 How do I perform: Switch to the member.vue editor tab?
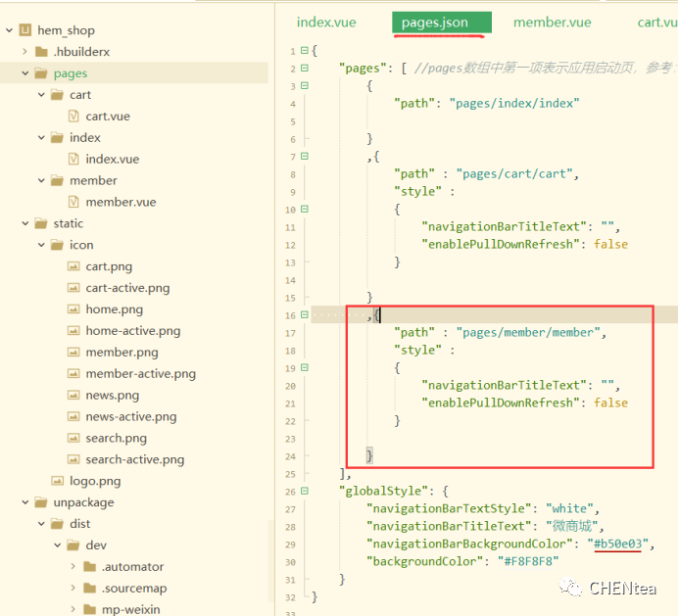[553, 22]
